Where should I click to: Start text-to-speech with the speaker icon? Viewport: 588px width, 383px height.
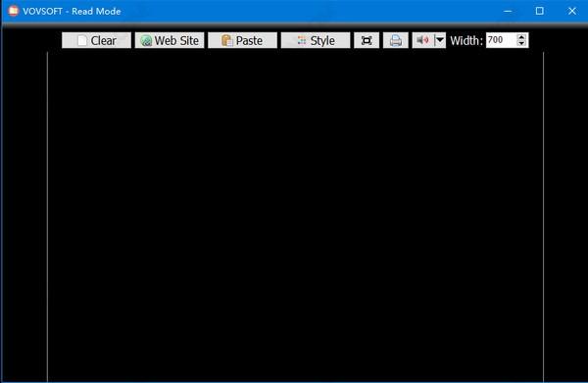point(423,40)
